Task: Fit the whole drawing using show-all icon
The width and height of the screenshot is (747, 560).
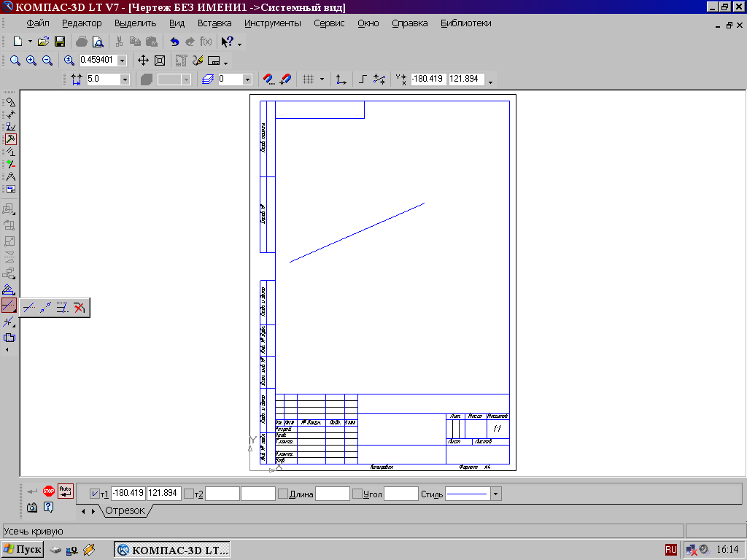Action: (x=160, y=61)
